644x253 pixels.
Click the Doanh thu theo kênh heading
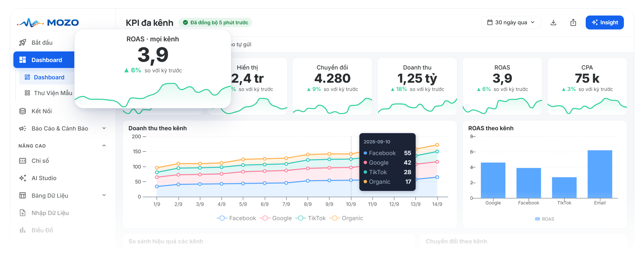tap(157, 128)
